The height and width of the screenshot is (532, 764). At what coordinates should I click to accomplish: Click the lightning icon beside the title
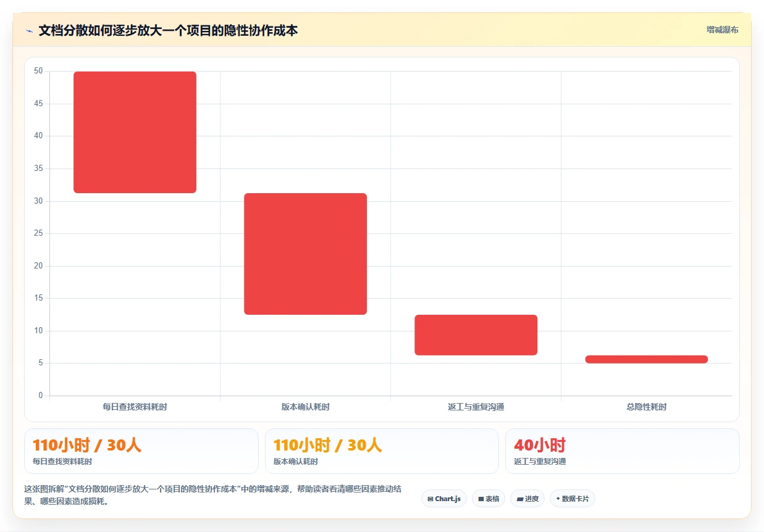(x=29, y=31)
